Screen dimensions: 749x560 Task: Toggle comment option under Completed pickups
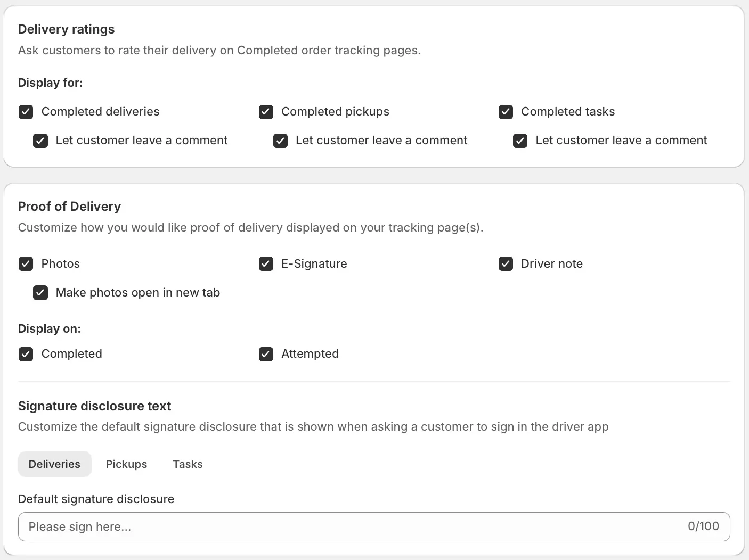click(280, 141)
